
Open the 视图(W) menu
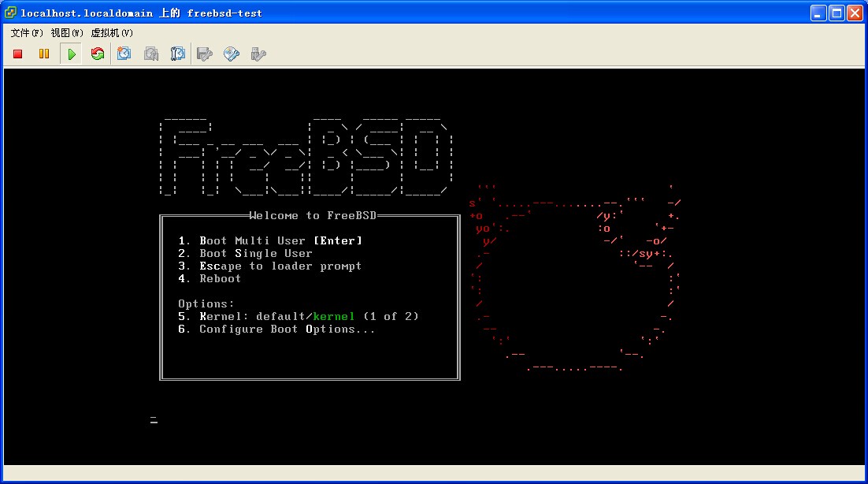pos(67,32)
